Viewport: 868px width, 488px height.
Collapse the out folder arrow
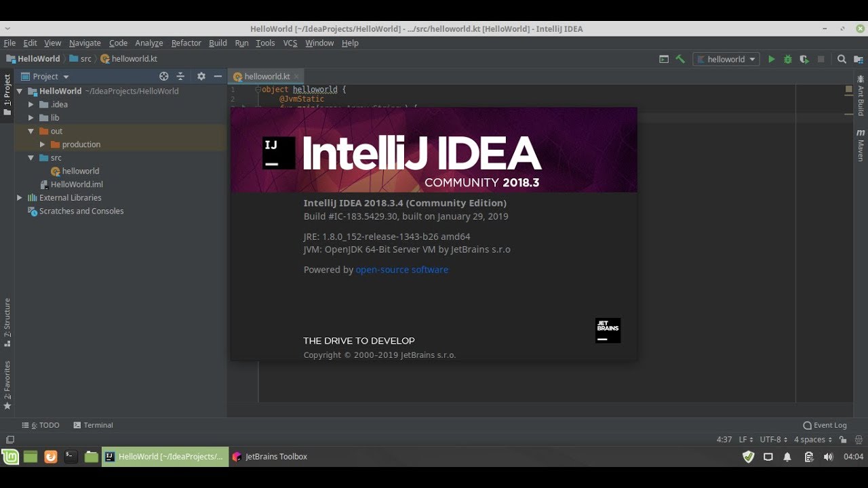(x=31, y=131)
